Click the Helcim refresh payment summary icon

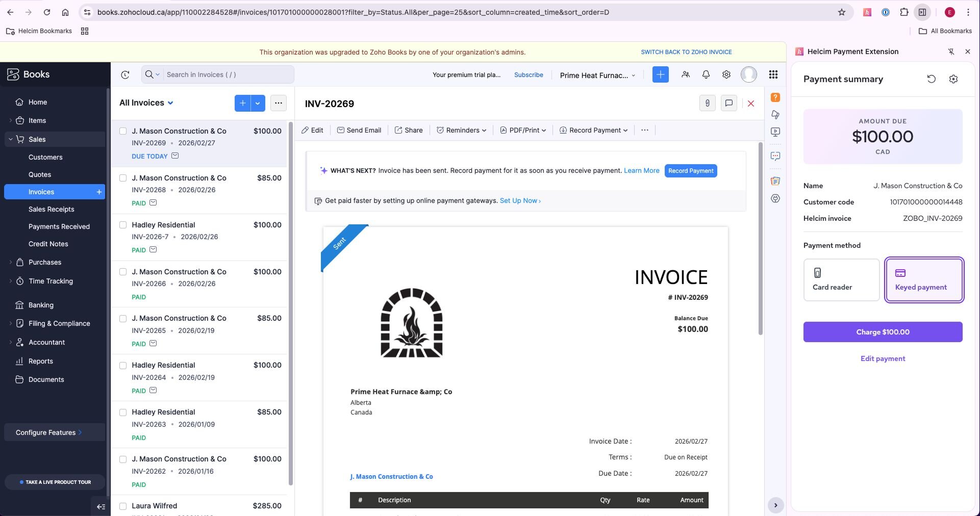pos(931,79)
